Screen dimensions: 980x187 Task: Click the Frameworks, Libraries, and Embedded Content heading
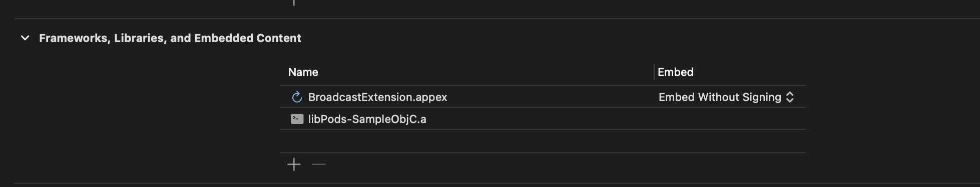(x=170, y=38)
